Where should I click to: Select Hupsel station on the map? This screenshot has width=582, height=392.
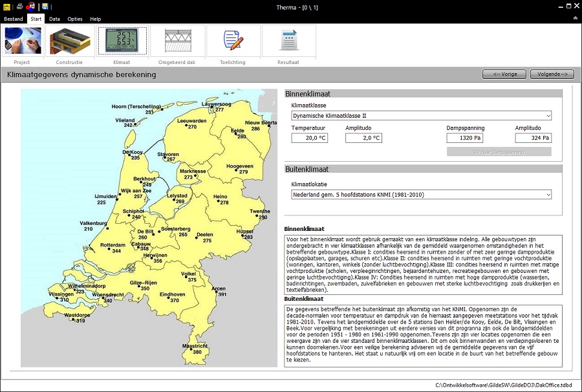(x=245, y=234)
